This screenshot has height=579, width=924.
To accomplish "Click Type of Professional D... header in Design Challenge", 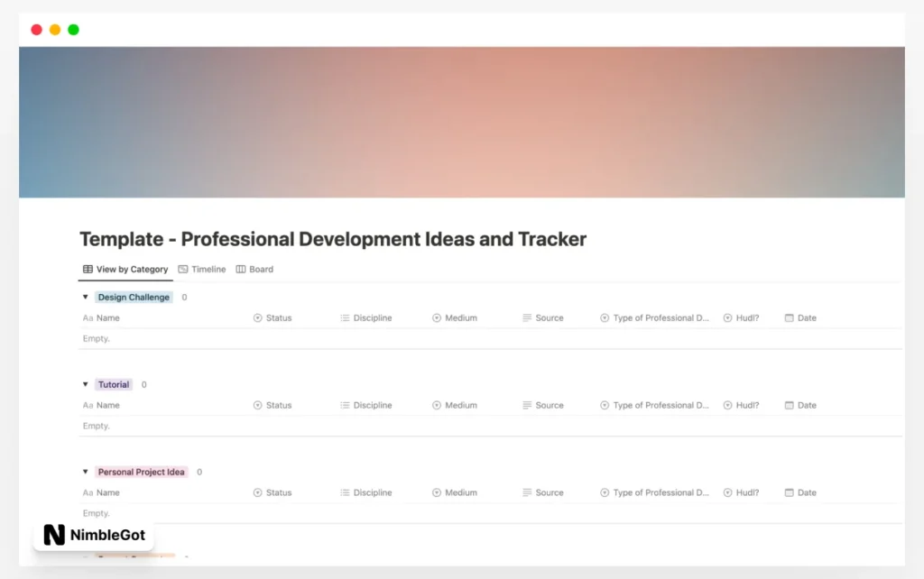I will [655, 317].
